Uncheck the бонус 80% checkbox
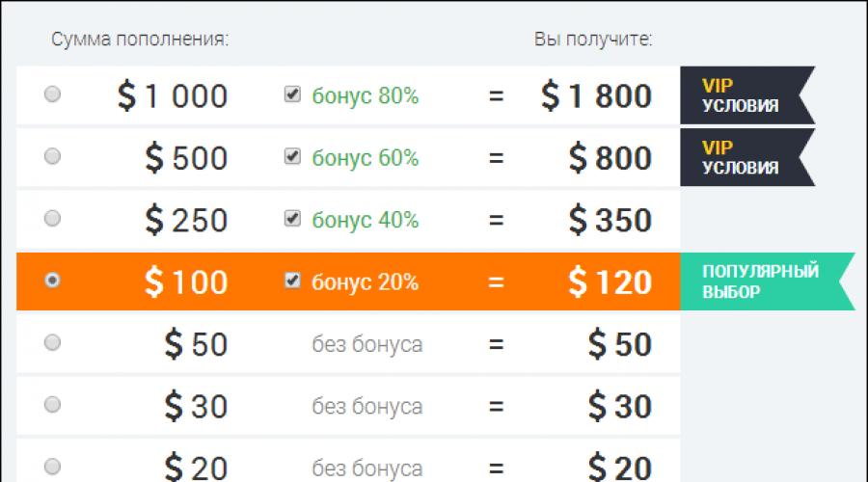868x482 pixels. [292, 95]
